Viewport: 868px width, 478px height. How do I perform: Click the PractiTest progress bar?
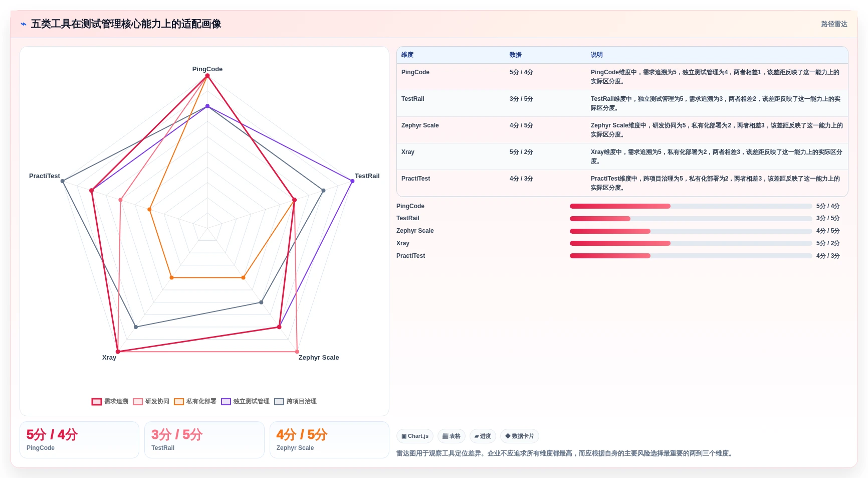691,256
